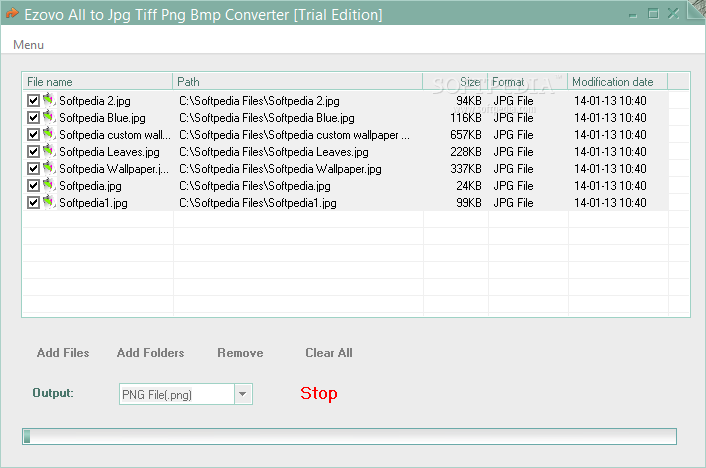Click the 99KB size cell

click(469, 203)
